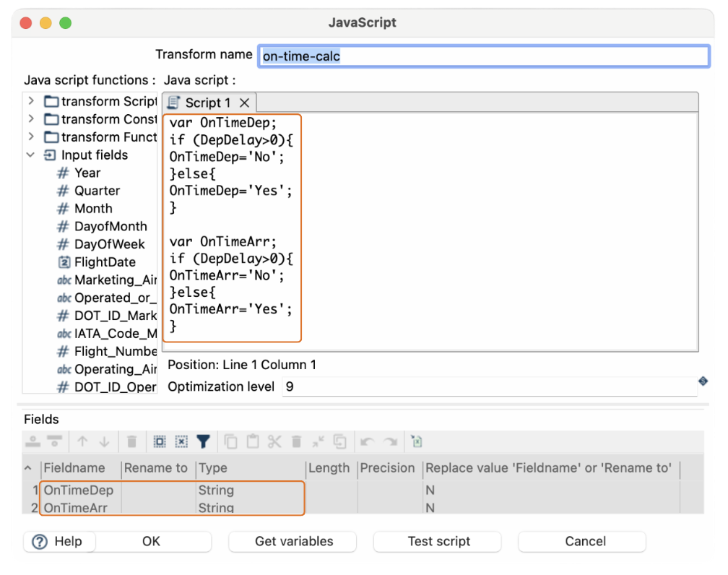Click the OnTimeDep fieldname cell
This screenshot has width=728, height=575.
tap(81, 490)
